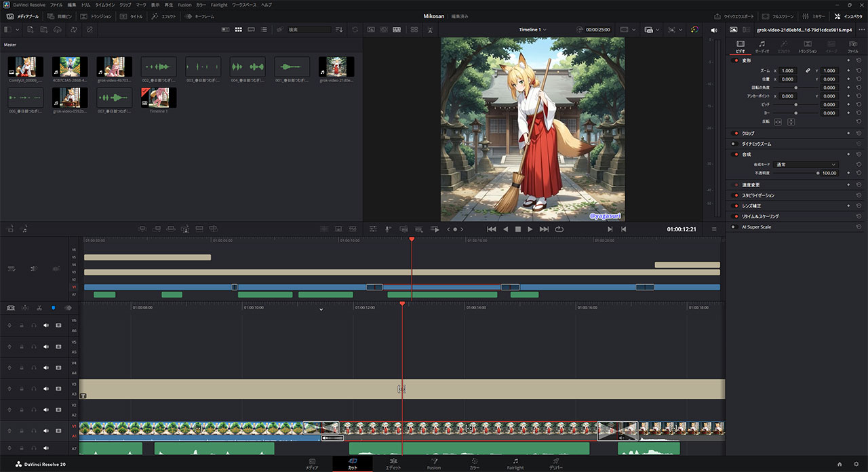
Task: Switch to the Fusion page icon
Action: (433, 463)
